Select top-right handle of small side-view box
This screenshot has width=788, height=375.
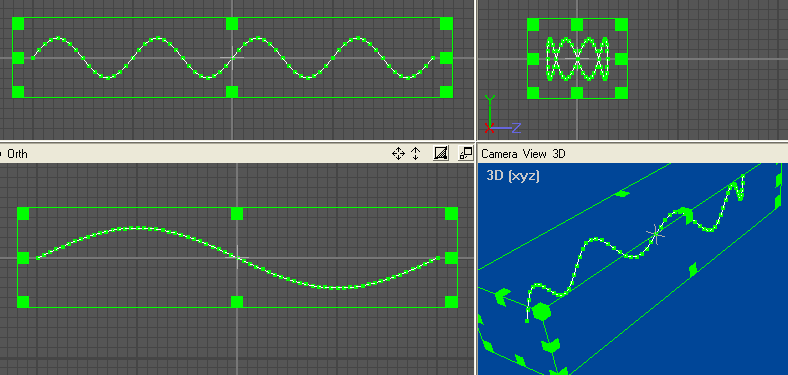[621, 24]
